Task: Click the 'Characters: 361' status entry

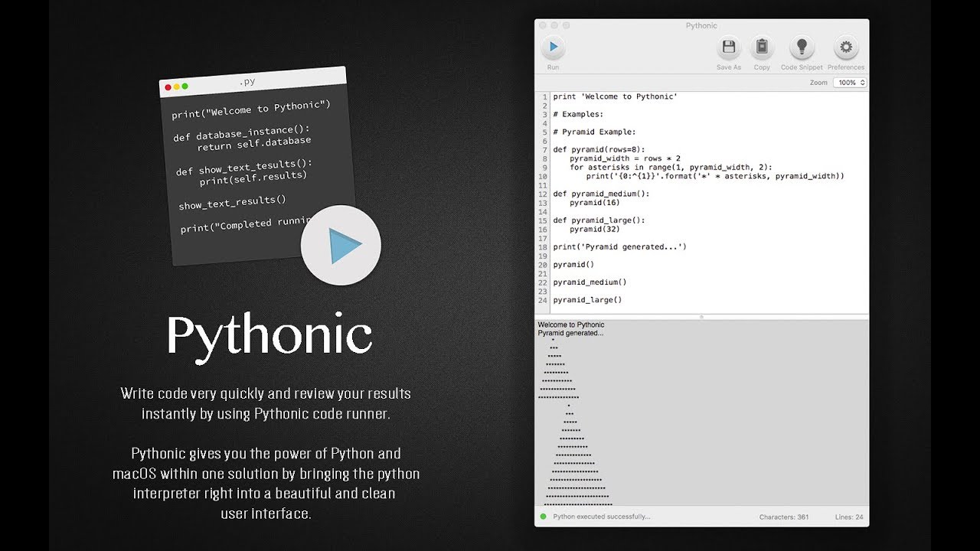Action: click(x=784, y=517)
